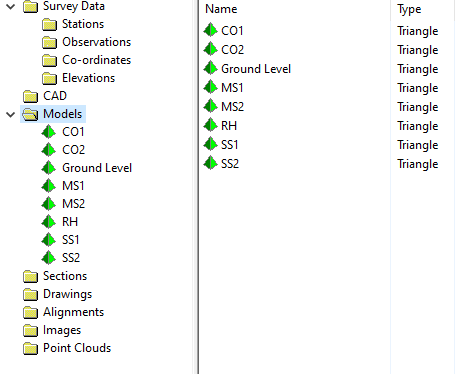
Task: Click the RH model icon in the tree
Action: tap(49, 222)
